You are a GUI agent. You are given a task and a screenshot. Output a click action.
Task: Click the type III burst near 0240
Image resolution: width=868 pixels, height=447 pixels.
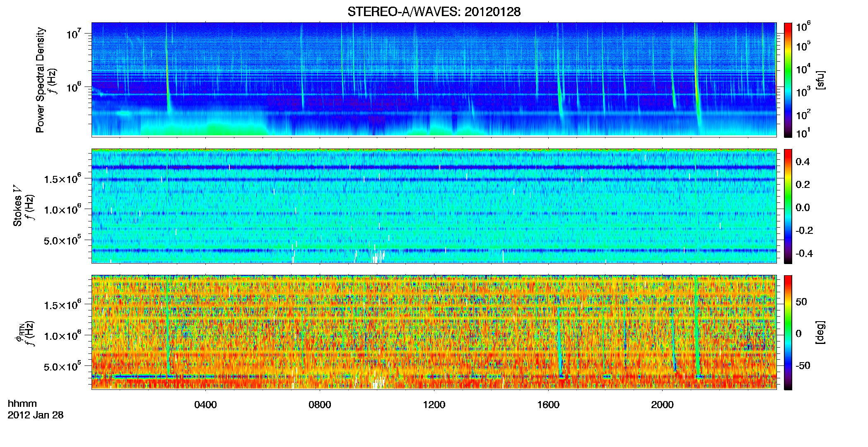pos(167,68)
